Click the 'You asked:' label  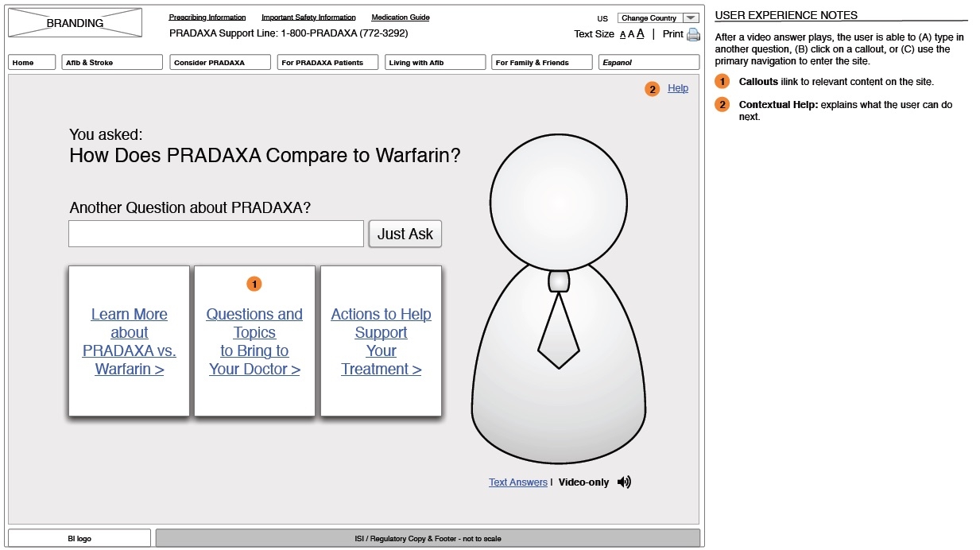point(106,135)
